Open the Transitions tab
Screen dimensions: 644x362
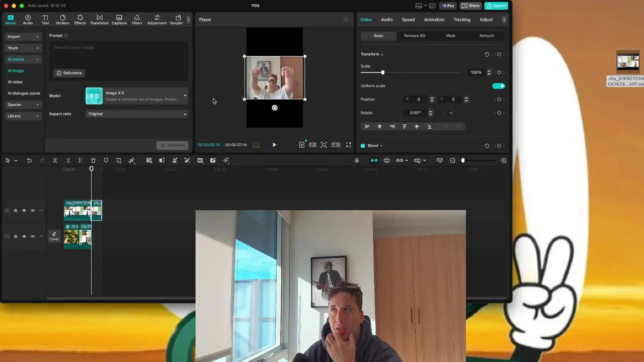(99, 20)
